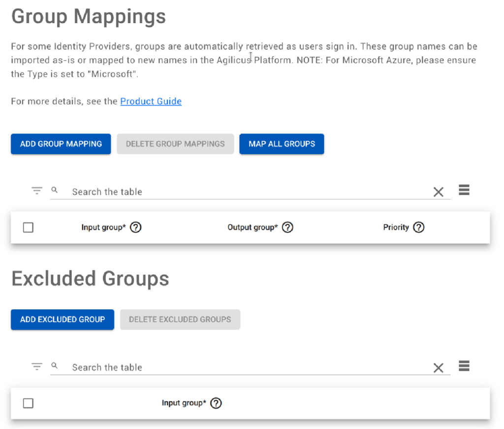Click Group Mappings Input group help icon

point(135,228)
